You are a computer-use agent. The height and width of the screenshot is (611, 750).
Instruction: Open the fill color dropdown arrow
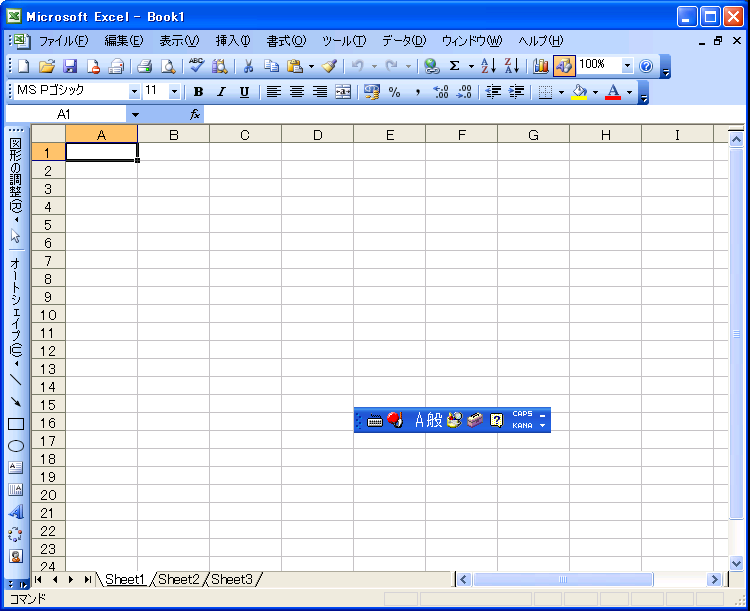coord(596,92)
